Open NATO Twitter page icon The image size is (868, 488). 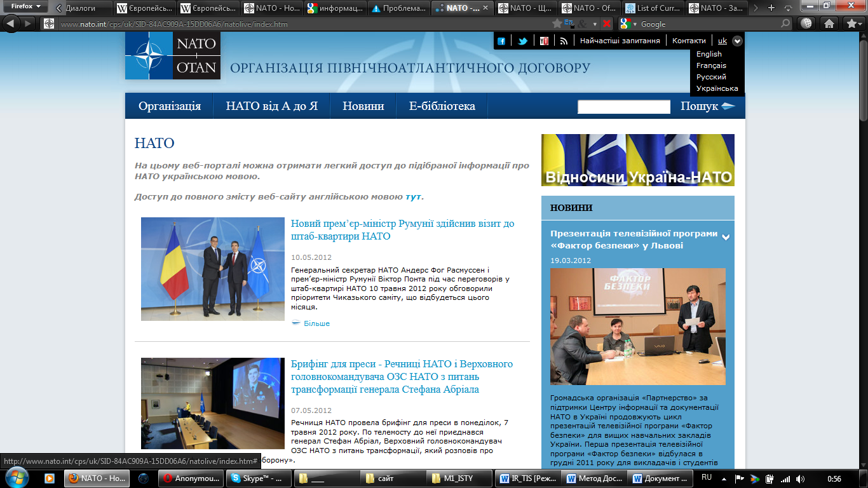tap(523, 41)
